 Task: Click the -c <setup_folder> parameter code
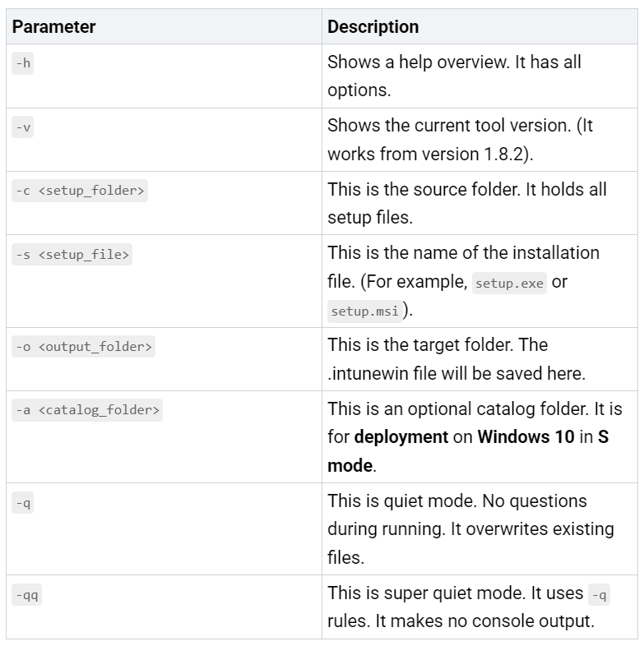80,191
